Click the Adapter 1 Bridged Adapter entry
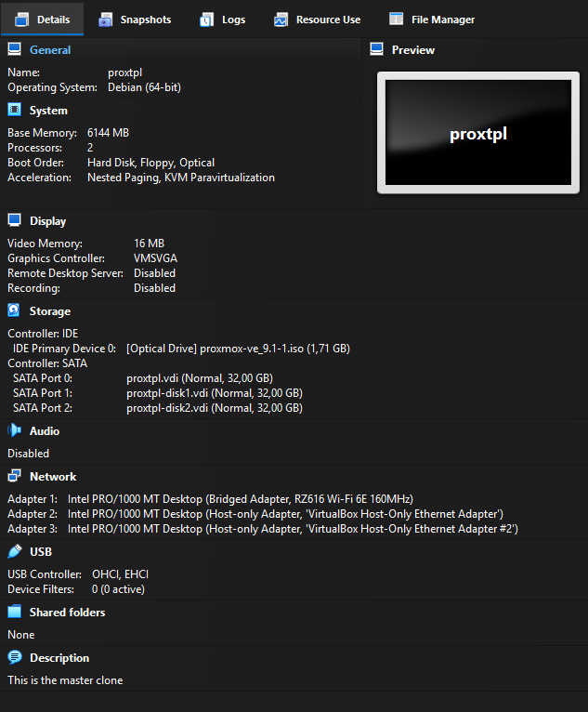Image resolution: width=588 pixels, height=712 pixels. click(x=241, y=499)
